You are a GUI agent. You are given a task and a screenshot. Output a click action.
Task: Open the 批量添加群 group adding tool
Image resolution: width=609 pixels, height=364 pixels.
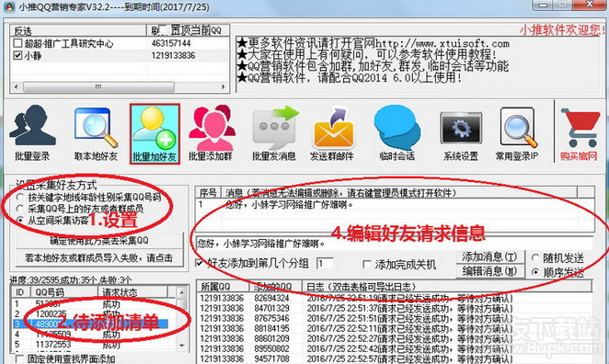pos(212,133)
